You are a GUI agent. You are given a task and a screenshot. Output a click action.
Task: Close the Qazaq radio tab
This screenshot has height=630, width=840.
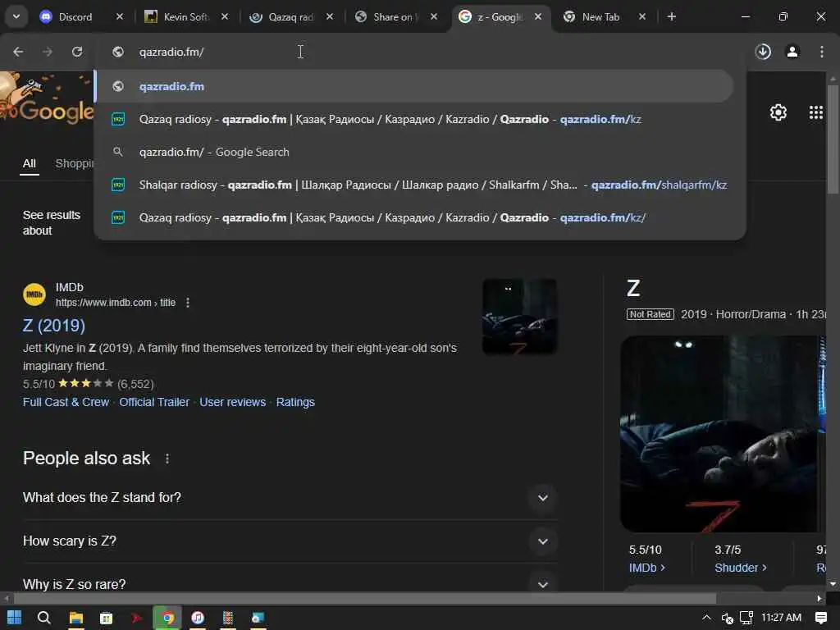[x=330, y=17]
